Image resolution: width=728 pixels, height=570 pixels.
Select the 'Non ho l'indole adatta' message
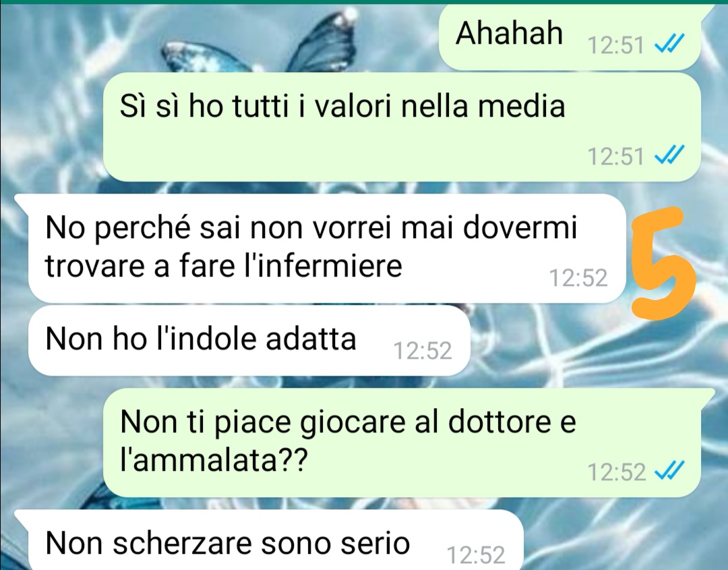click(249, 341)
